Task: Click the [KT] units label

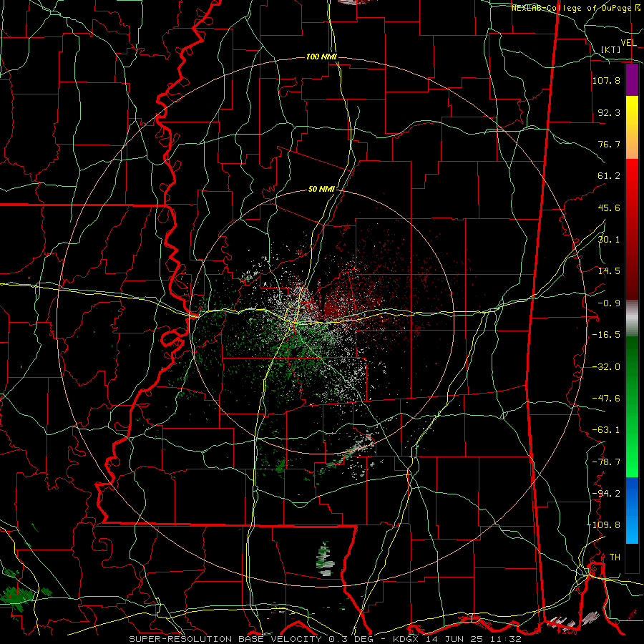Action: point(611,49)
